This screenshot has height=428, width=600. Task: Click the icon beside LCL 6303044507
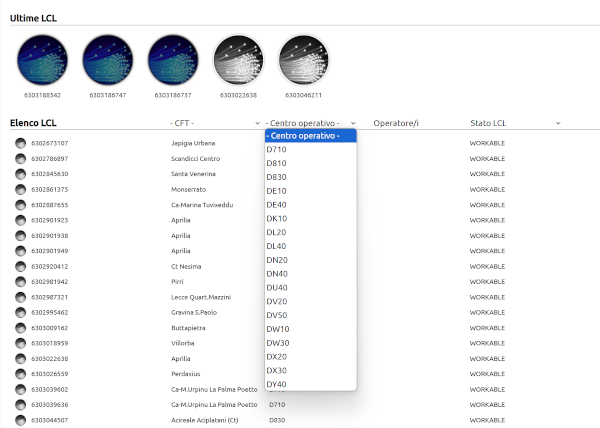pos(20,420)
